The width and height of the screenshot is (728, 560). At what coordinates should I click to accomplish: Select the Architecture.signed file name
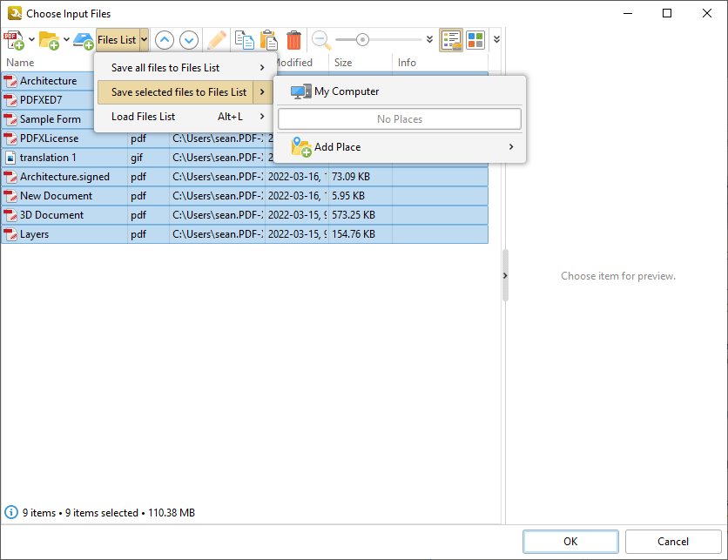pos(64,177)
